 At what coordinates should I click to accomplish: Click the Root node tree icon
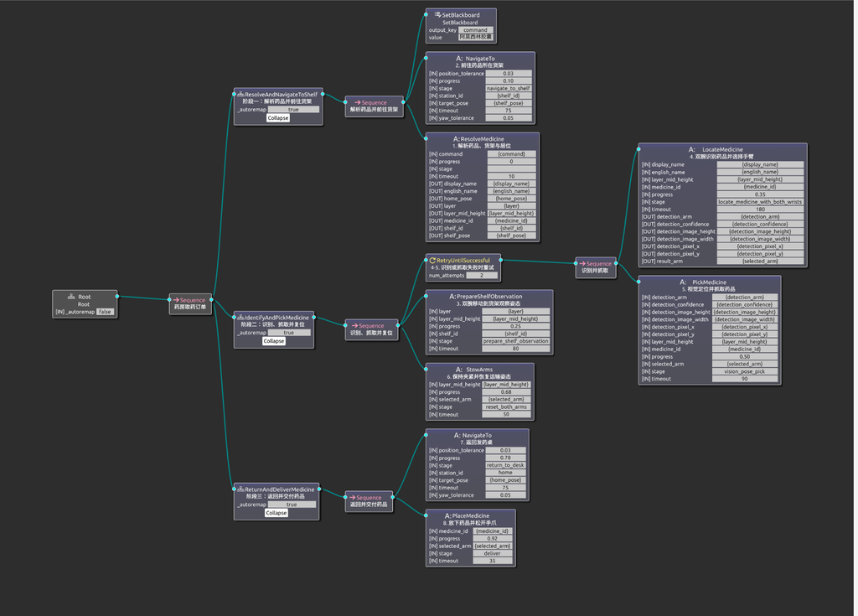click(x=71, y=297)
